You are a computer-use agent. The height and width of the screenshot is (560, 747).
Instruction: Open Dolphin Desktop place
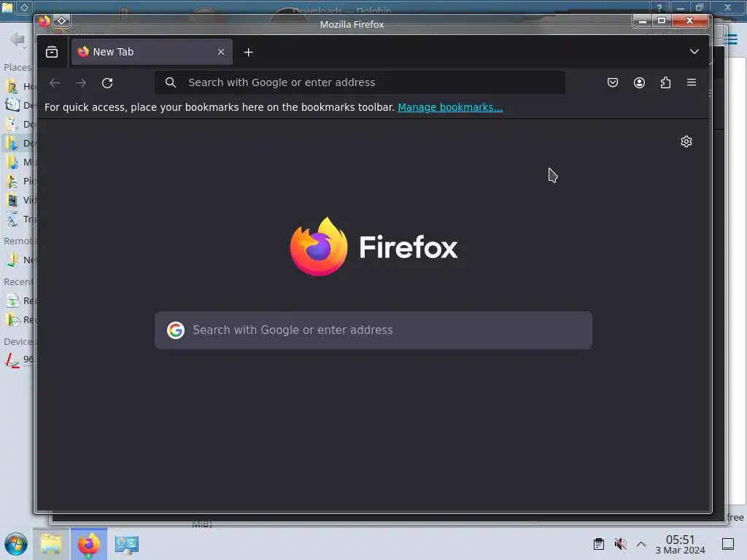pos(19,105)
